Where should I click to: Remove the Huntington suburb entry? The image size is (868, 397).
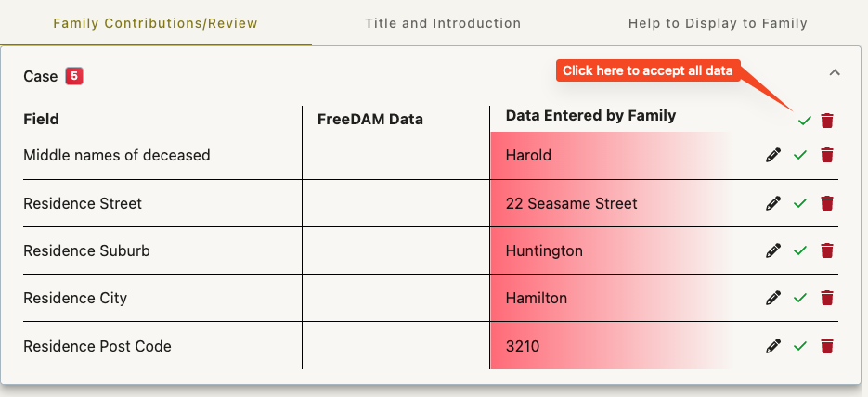pos(827,250)
